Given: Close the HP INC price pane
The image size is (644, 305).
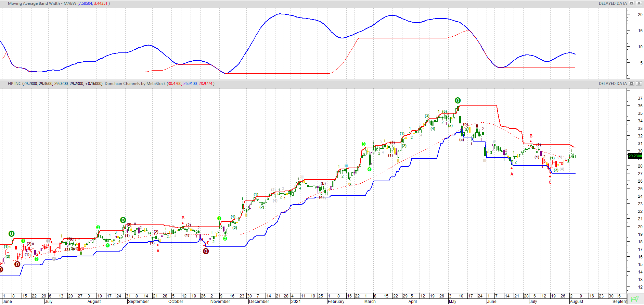Looking at the screenshot, I should (639, 84).
